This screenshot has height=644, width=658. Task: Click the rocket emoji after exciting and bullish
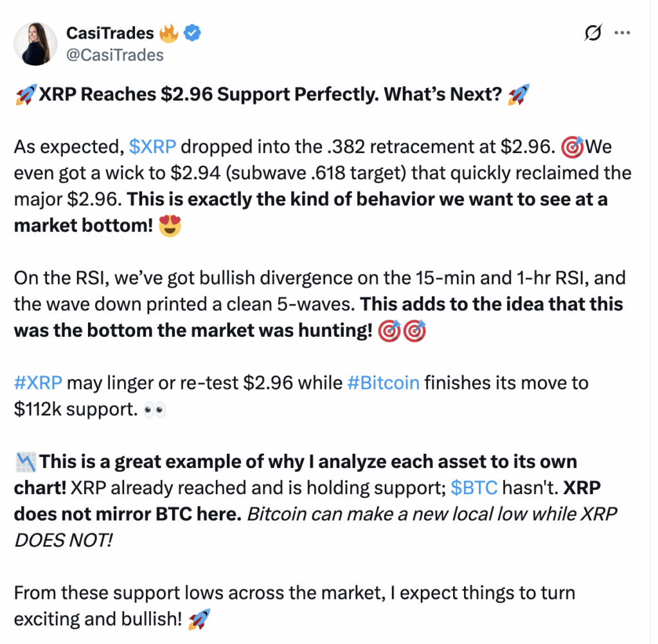[199, 620]
